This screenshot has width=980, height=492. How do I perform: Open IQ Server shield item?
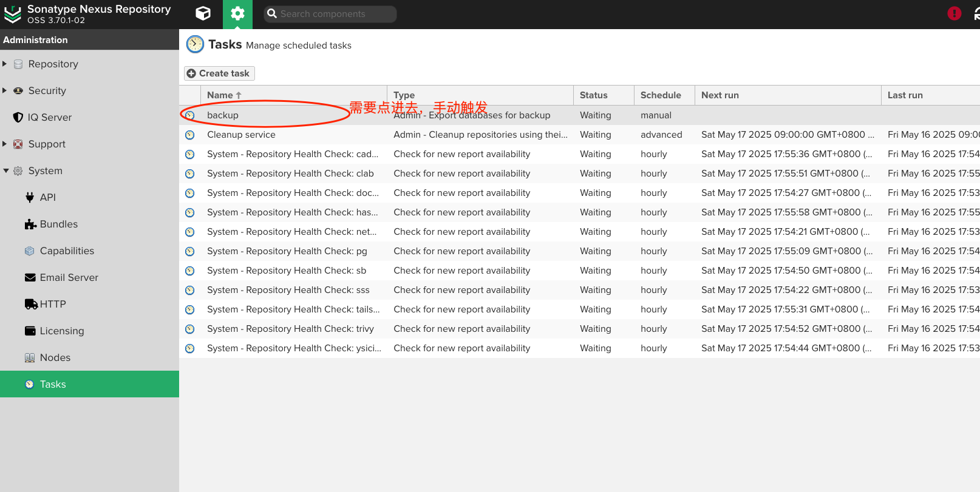pos(49,117)
